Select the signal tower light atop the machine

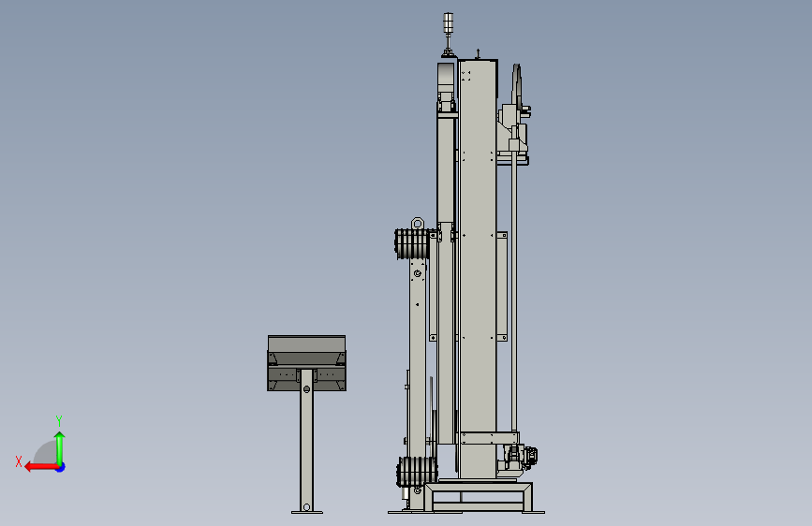pos(448,35)
